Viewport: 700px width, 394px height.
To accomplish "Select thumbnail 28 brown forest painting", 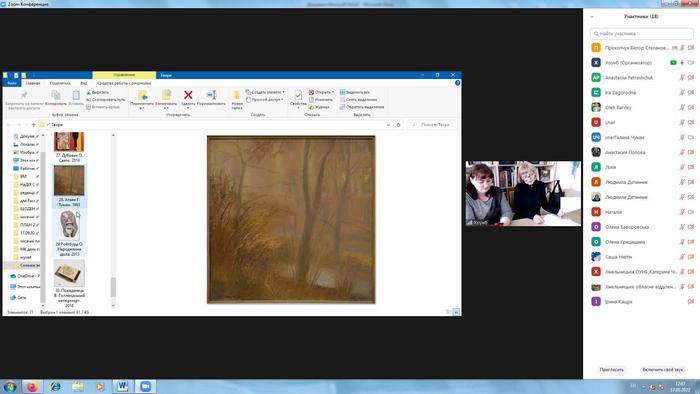I will [69, 181].
